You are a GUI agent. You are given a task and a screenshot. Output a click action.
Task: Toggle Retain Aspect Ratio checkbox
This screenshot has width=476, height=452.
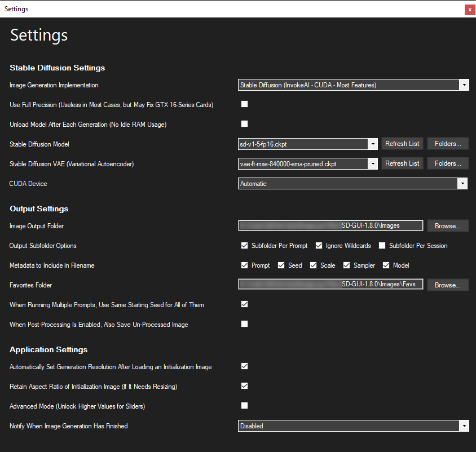pyautogui.click(x=244, y=386)
